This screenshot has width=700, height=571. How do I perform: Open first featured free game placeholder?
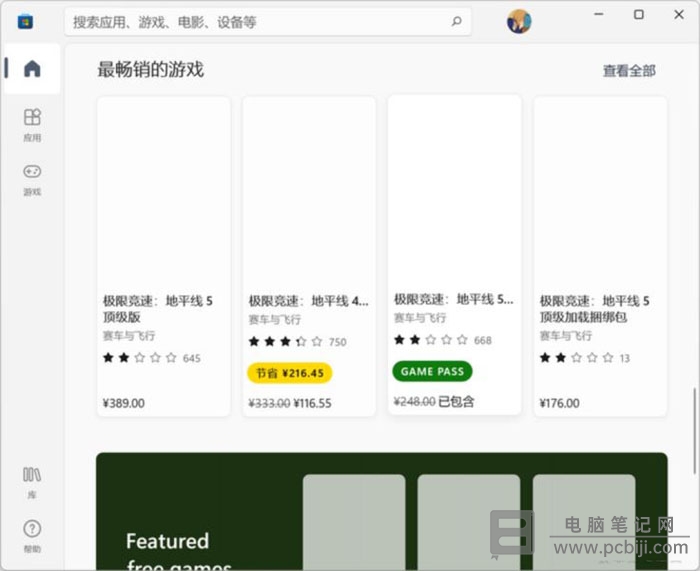click(x=354, y=522)
